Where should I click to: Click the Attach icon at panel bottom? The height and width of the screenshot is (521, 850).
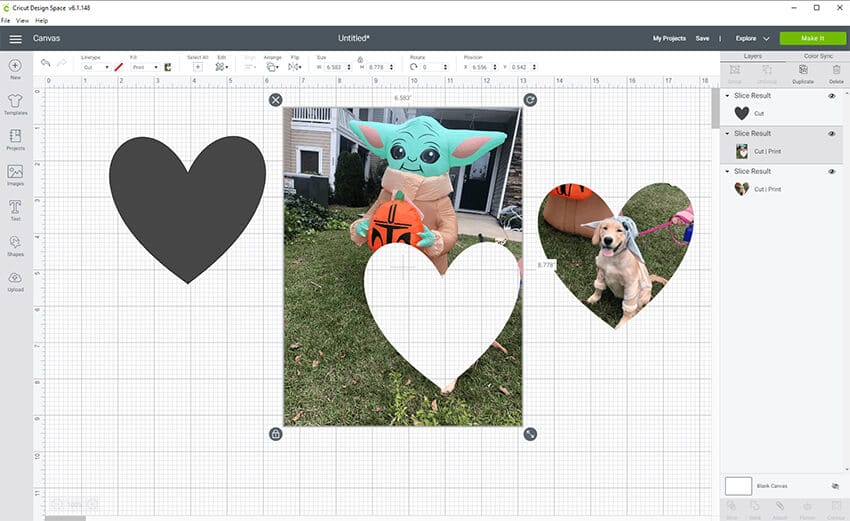780,506
